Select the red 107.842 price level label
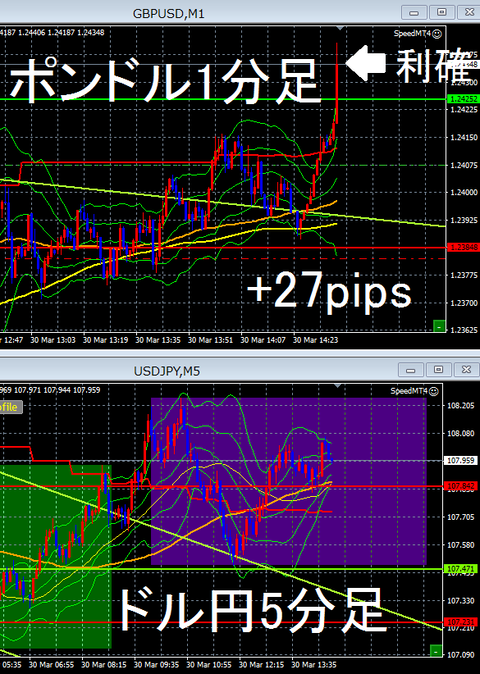 [x=461, y=486]
